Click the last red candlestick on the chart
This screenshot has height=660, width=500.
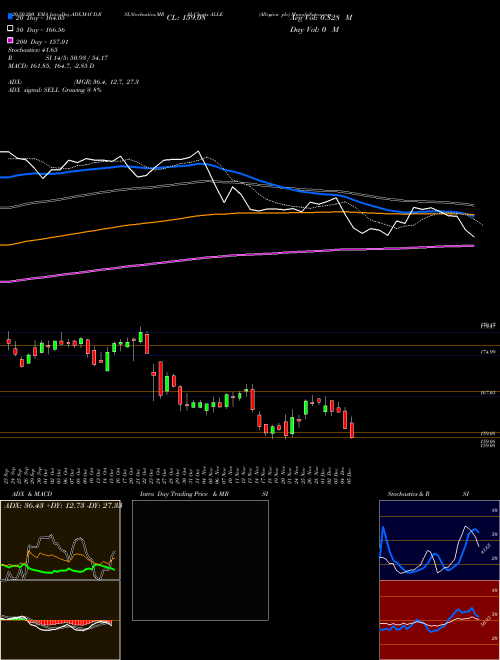click(x=352, y=430)
